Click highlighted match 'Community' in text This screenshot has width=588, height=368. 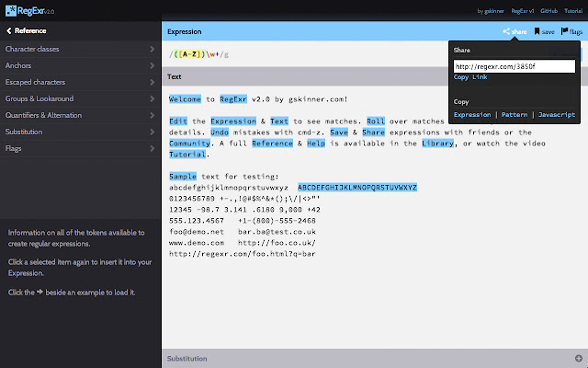189,144
